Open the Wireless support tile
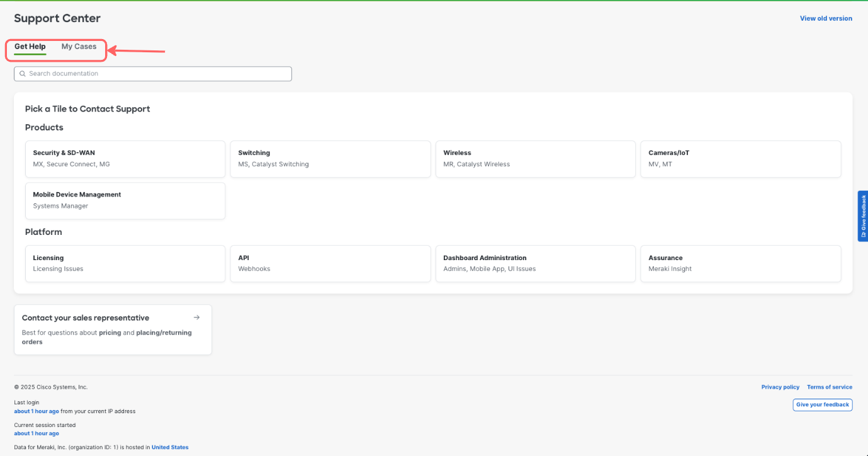This screenshot has height=456, width=868. [x=535, y=159]
